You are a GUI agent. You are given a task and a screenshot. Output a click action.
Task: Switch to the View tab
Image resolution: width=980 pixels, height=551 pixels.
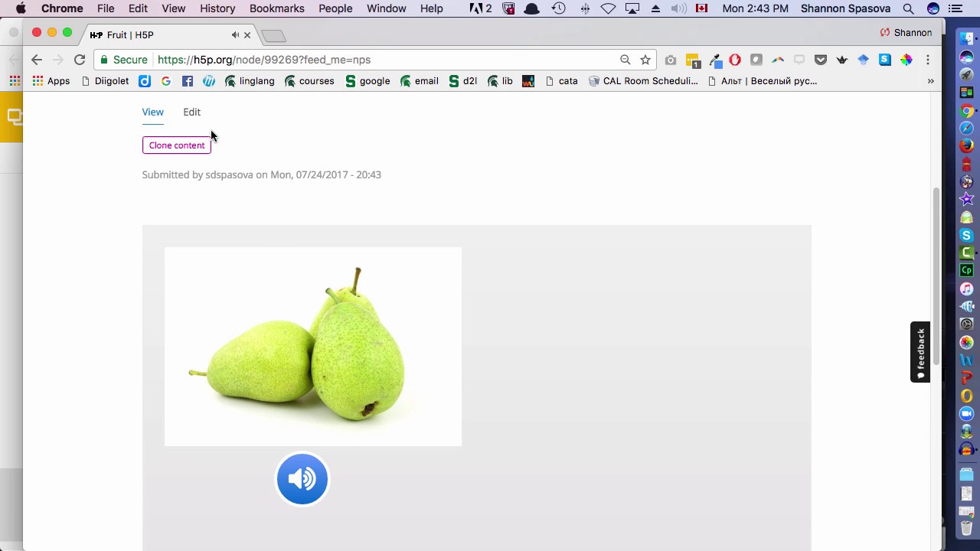click(152, 112)
